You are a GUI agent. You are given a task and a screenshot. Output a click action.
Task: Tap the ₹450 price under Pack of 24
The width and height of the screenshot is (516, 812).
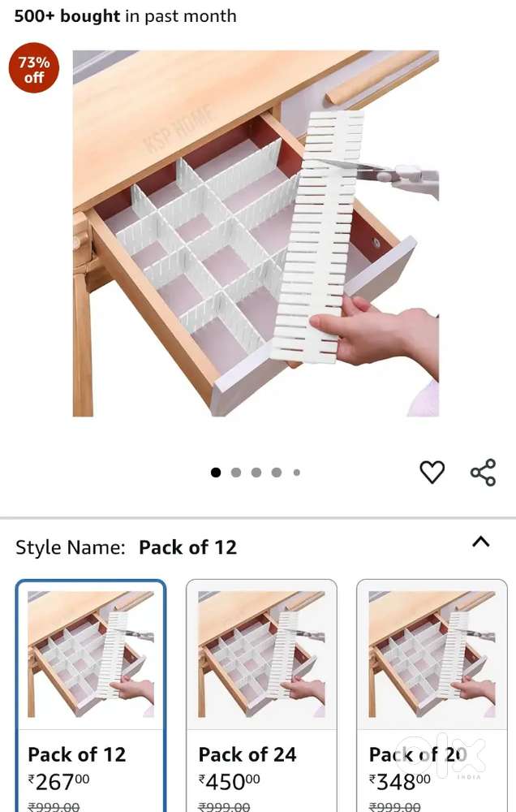click(x=230, y=781)
